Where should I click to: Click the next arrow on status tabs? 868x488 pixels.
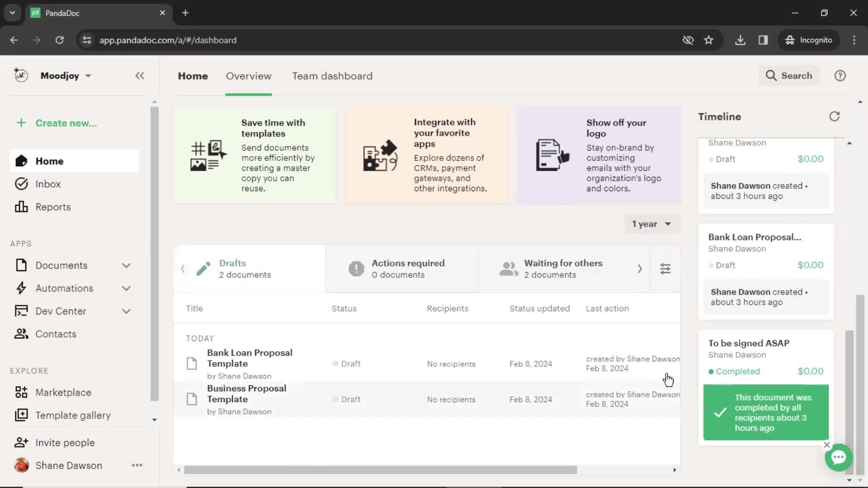pyautogui.click(x=640, y=269)
